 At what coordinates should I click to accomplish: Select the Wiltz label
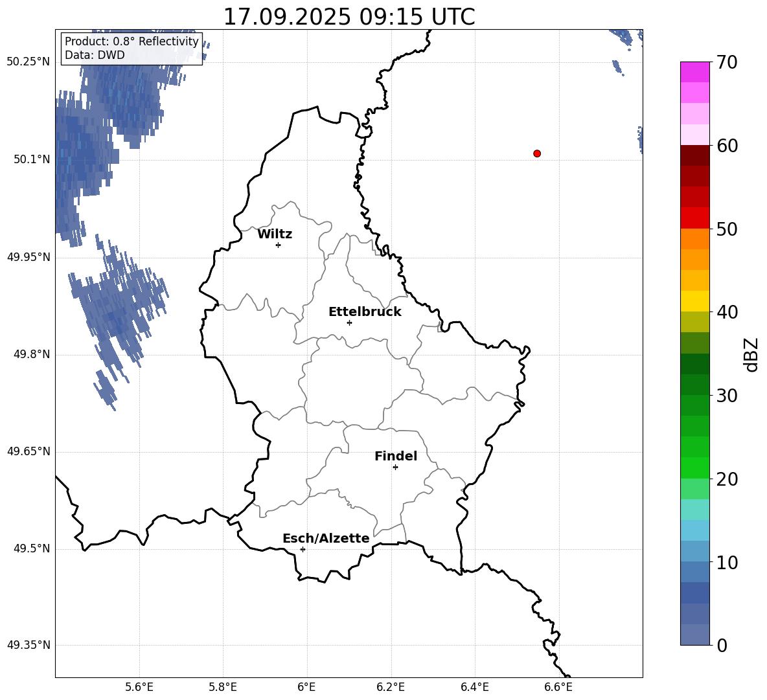(x=275, y=234)
